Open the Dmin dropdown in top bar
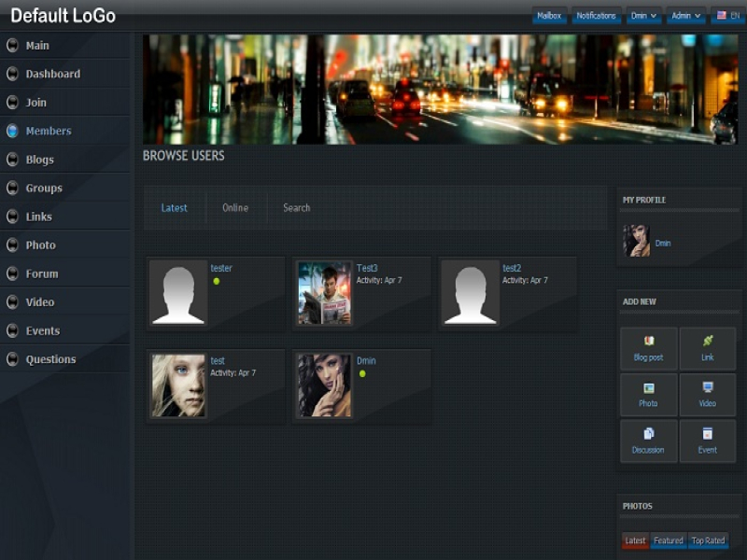The width and height of the screenshot is (747, 560). click(643, 16)
